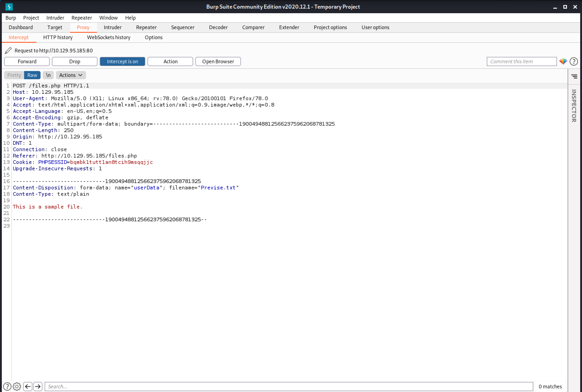Switch to the Intruder tool tab

(113, 27)
